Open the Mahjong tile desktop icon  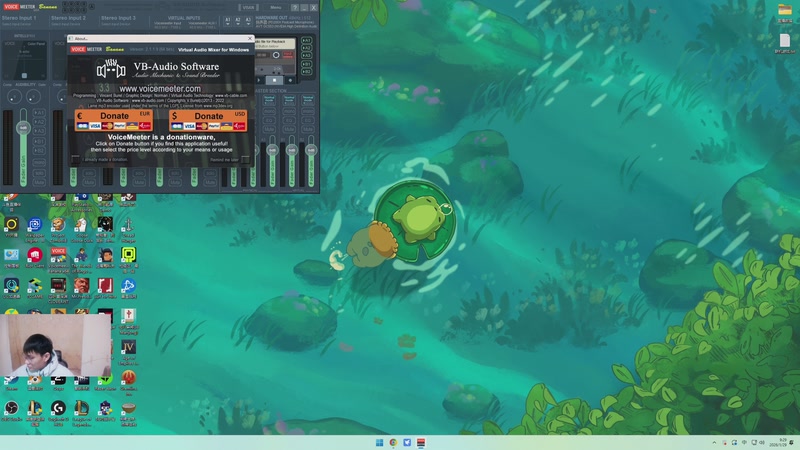[x=128, y=319]
